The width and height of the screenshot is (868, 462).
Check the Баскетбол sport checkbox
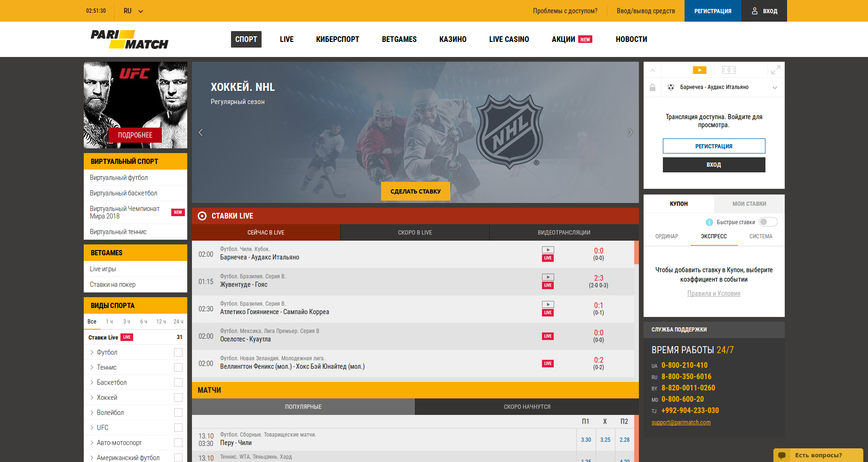click(178, 382)
